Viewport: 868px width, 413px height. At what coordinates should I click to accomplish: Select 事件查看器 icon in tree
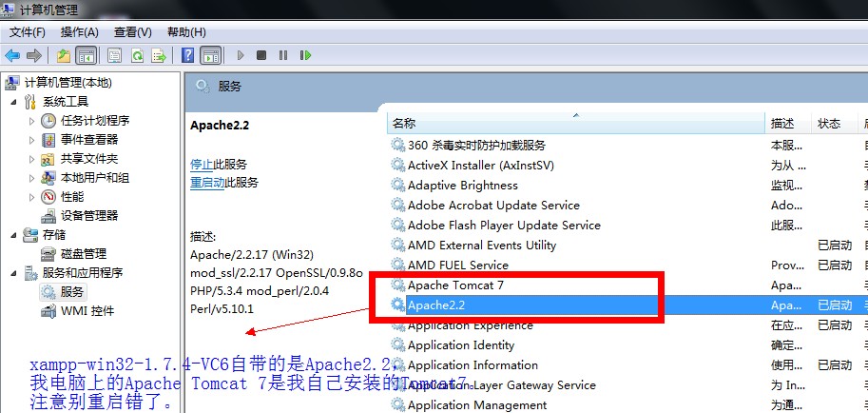[x=48, y=140]
